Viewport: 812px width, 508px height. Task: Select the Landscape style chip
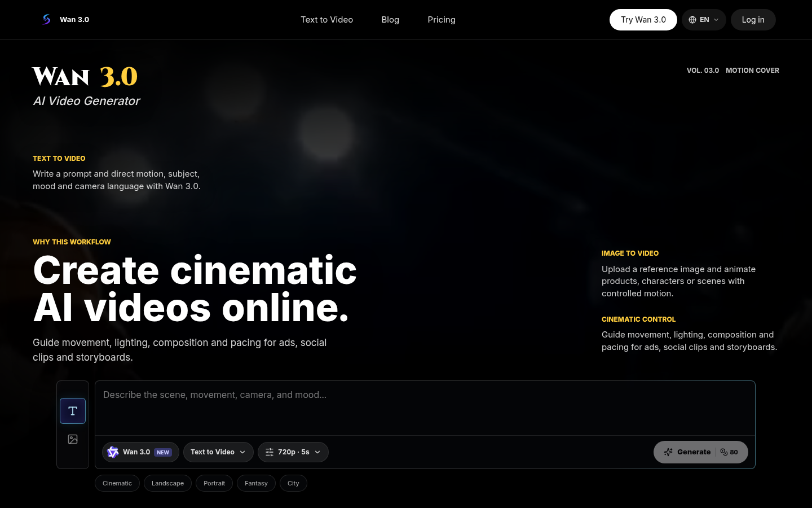[x=167, y=483]
